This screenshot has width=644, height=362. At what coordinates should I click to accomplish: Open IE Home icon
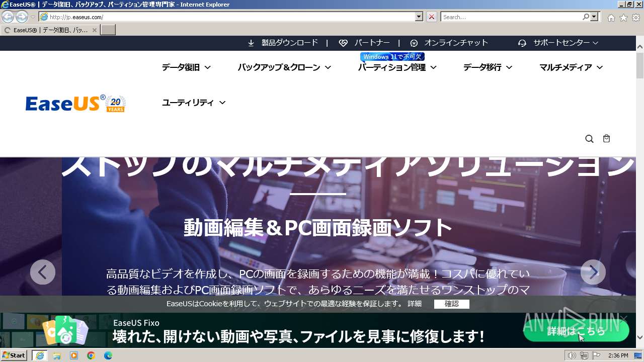pos(611,18)
